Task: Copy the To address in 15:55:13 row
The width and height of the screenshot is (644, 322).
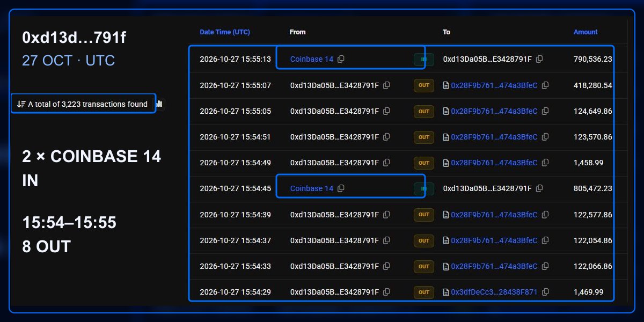Action: 539,59
